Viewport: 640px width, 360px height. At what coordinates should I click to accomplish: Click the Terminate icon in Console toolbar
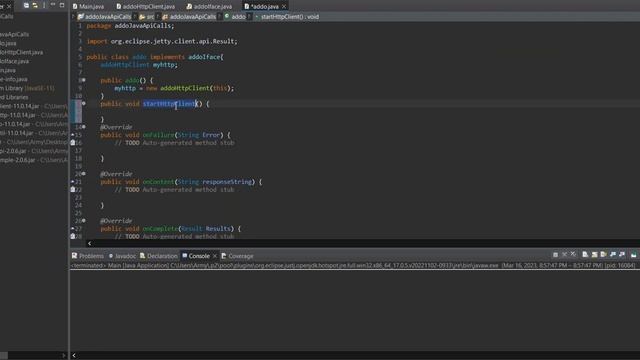pos(556,255)
